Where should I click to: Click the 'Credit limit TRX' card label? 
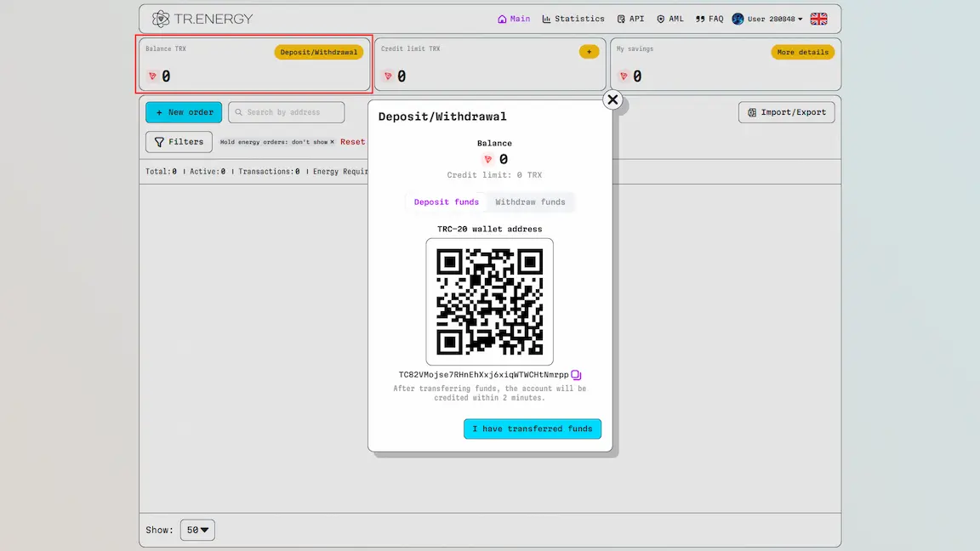(x=411, y=48)
